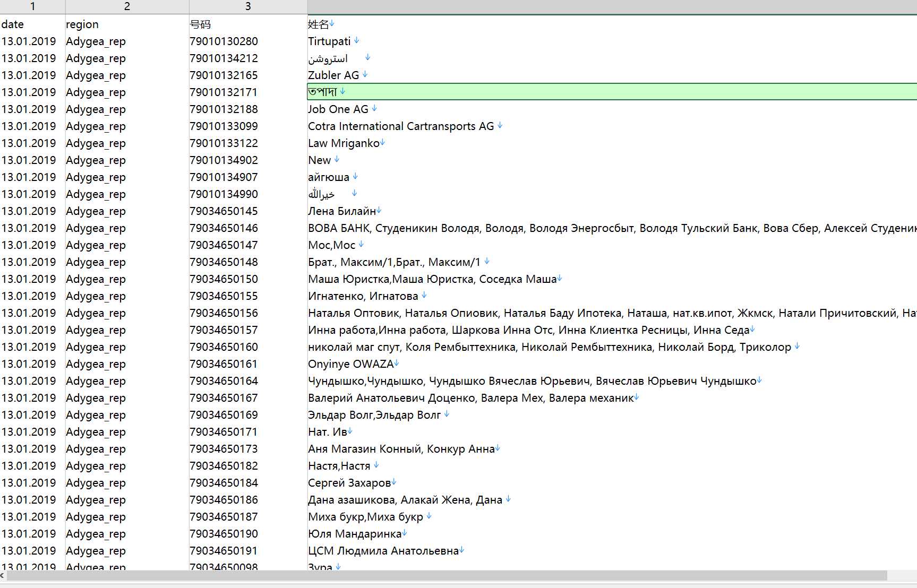The width and height of the screenshot is (917, 588).
Task: Select the cell 'Onyinye OWAZA'
Action: click(x=612, y=364)
